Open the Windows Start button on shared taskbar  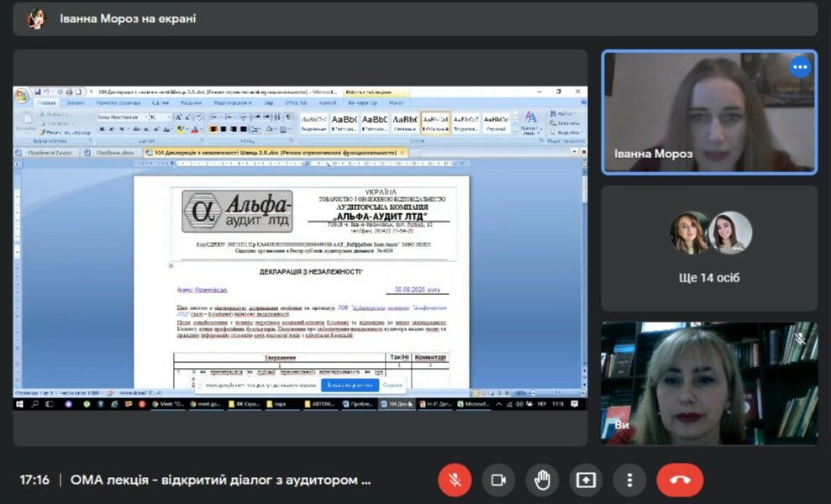pos(19,404)
